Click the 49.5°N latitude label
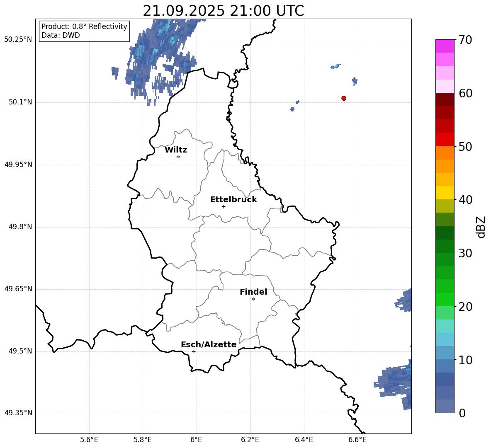 tap(21, 351)
